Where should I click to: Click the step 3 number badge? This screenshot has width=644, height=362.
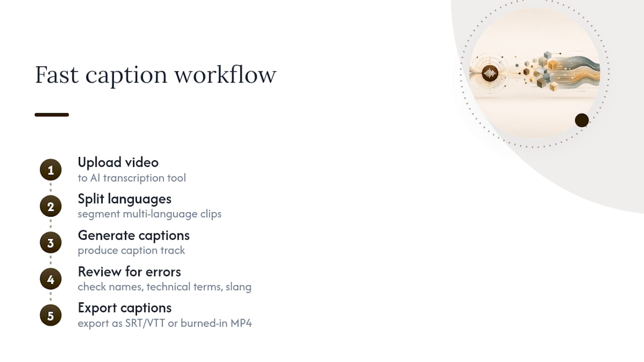[50, 243]
